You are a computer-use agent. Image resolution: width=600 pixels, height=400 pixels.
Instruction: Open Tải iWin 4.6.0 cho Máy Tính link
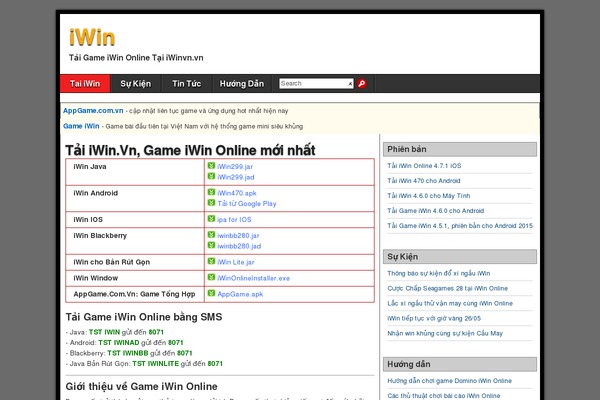[x=429, y=196]
